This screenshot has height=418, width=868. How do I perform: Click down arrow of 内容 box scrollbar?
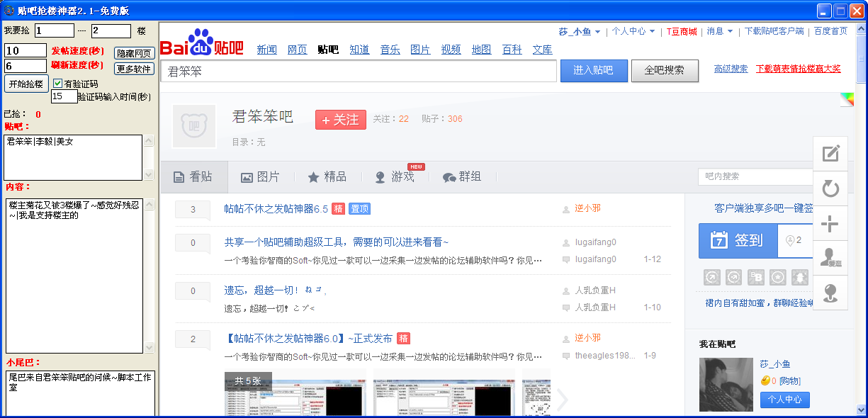pyautogui.click(x=149, y=347)
